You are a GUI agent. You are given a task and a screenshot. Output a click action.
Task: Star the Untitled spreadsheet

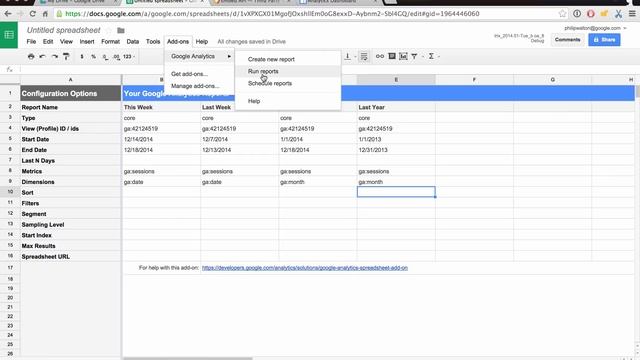(x=109, y=31)
